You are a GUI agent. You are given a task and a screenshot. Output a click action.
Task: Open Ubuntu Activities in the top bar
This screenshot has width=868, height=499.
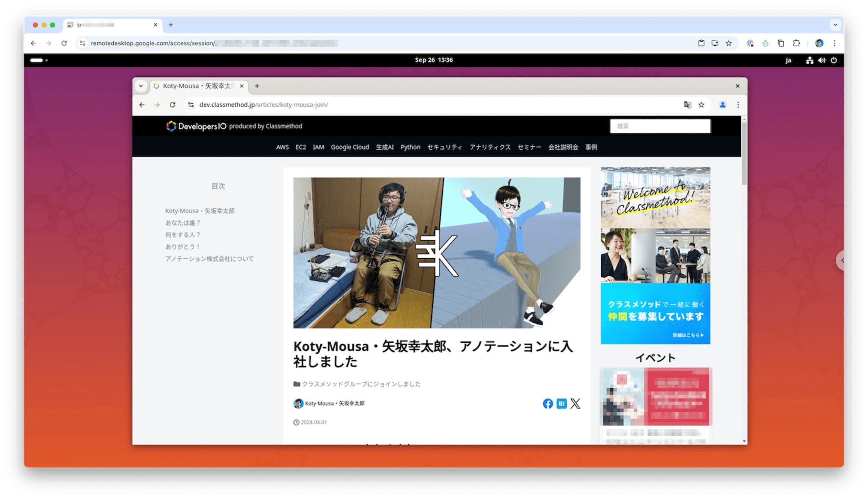pyautogui.click(x=39, y=60)
